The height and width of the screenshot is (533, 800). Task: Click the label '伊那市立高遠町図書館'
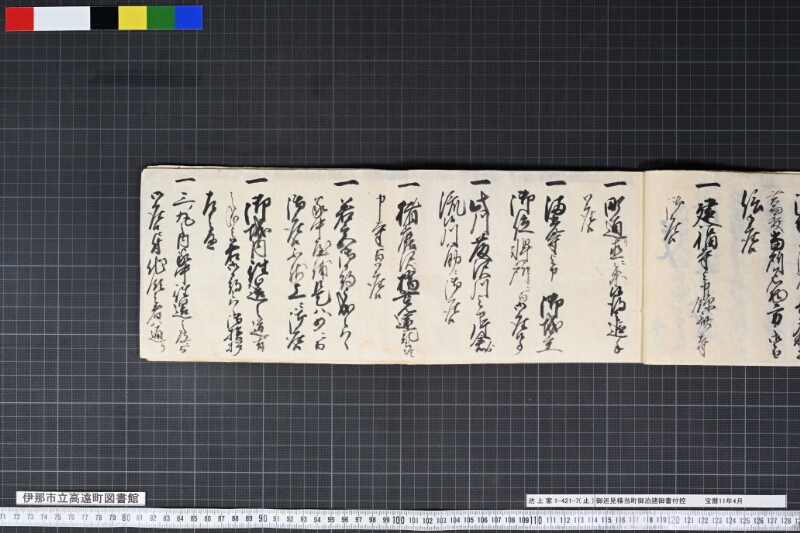tap(81, 498)
